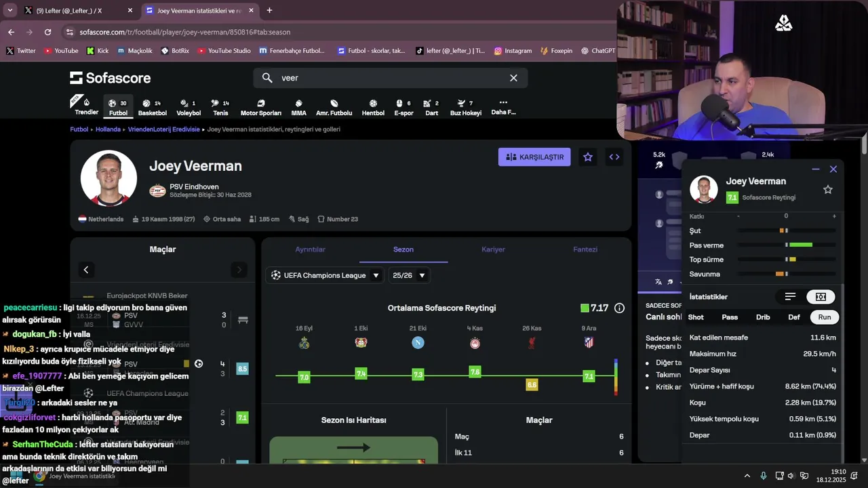Open Windows notification bell

click(x=854, y=476)
